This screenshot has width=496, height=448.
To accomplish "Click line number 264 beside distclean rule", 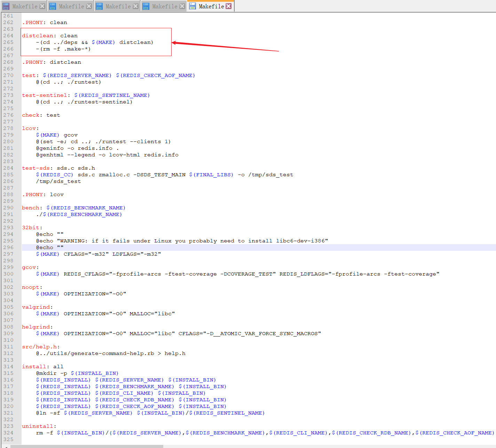I will pos(8,35).
